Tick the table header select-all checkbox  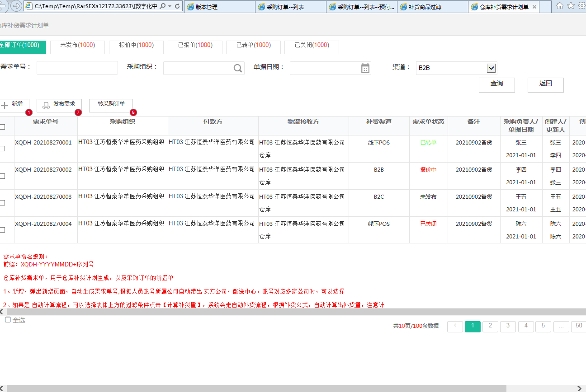click(2, 127)
